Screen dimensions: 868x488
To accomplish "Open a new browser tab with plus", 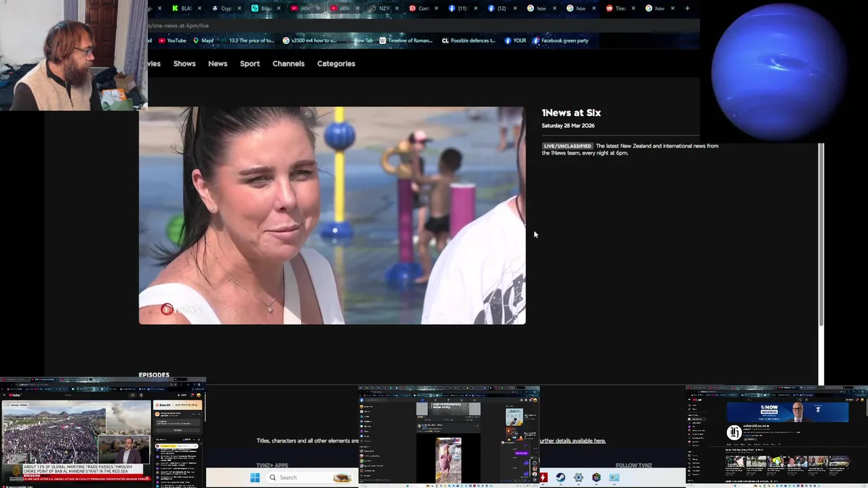I will coord(687,8).
